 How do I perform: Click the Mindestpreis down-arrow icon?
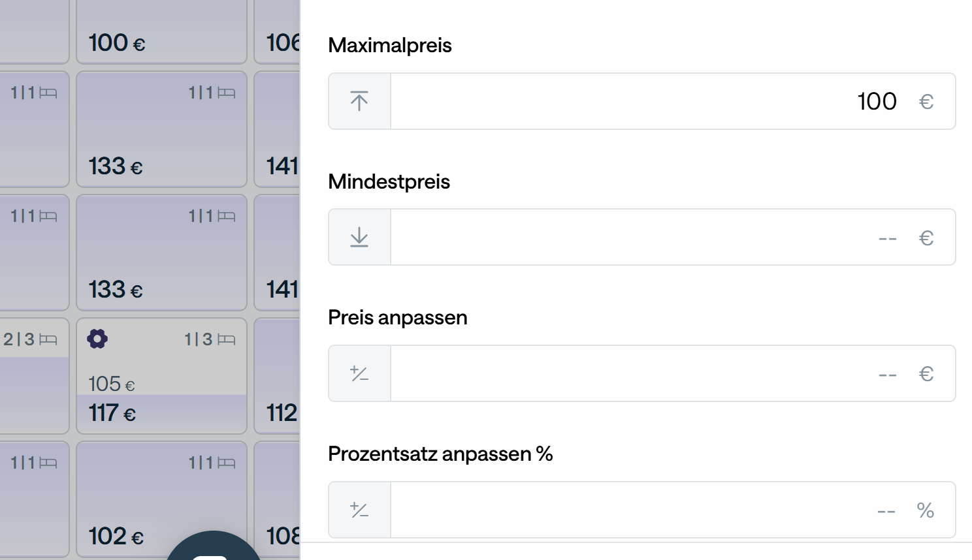359,237
